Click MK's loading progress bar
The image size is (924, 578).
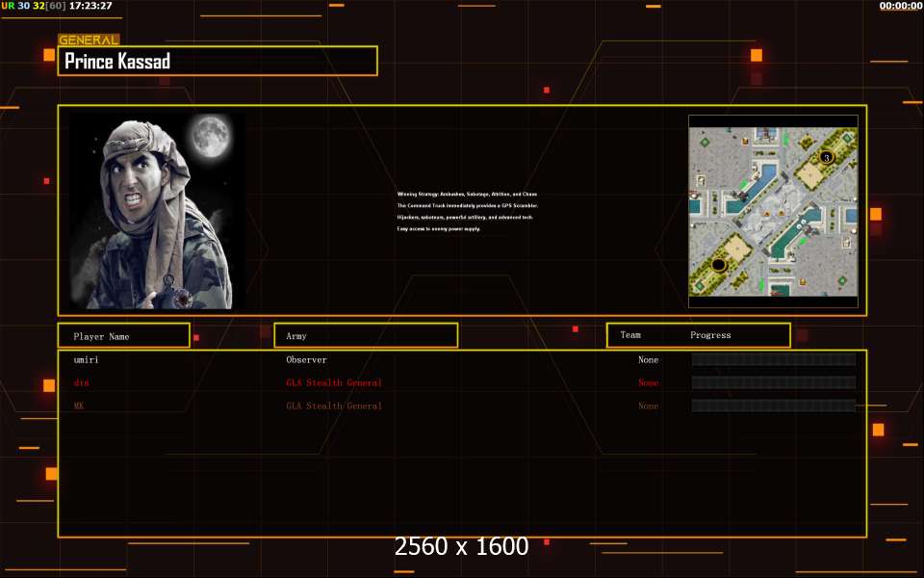[x=774, y=406]
